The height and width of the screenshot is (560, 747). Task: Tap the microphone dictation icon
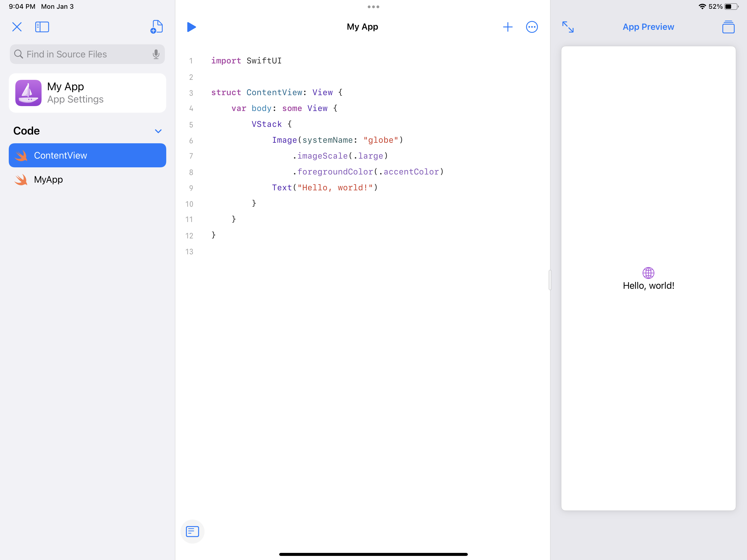(156, 54)
